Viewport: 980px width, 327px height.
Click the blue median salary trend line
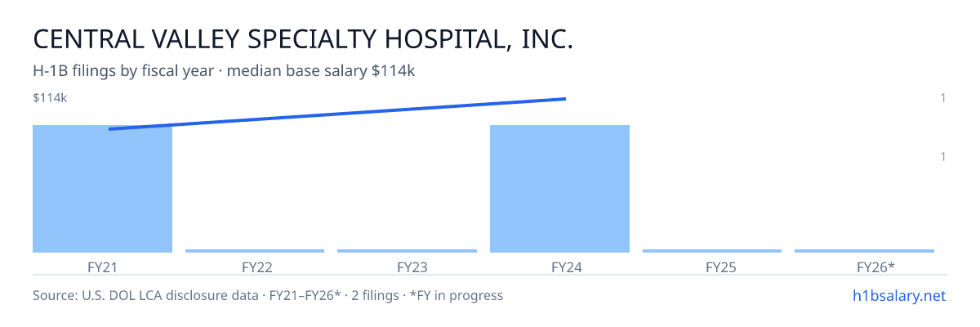point(337,114)
